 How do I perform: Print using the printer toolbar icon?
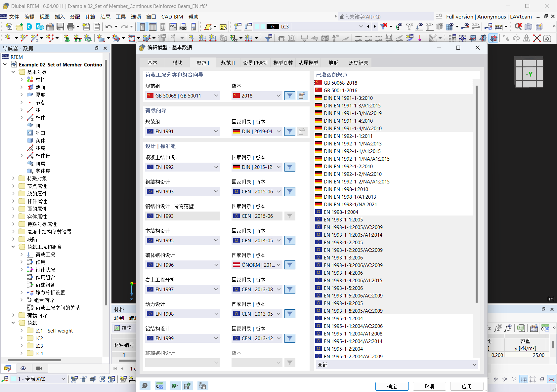pyautogui.click(x=70, y=27)
